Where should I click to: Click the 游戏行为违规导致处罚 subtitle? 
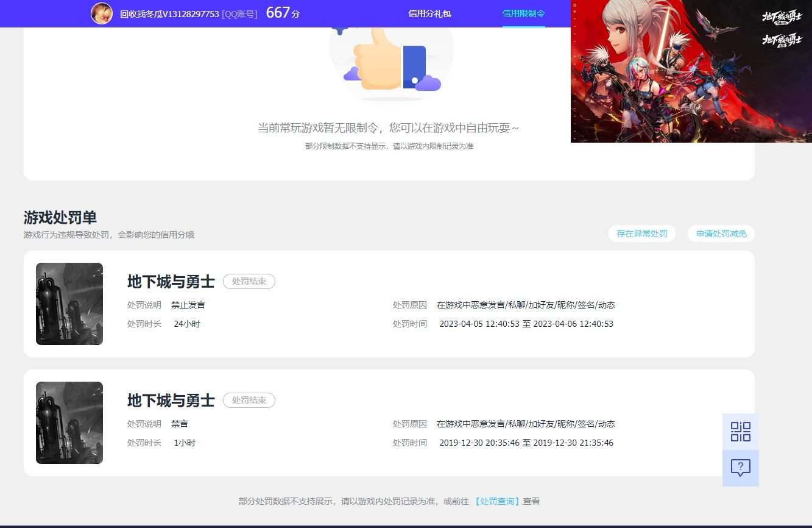(109, 235)
